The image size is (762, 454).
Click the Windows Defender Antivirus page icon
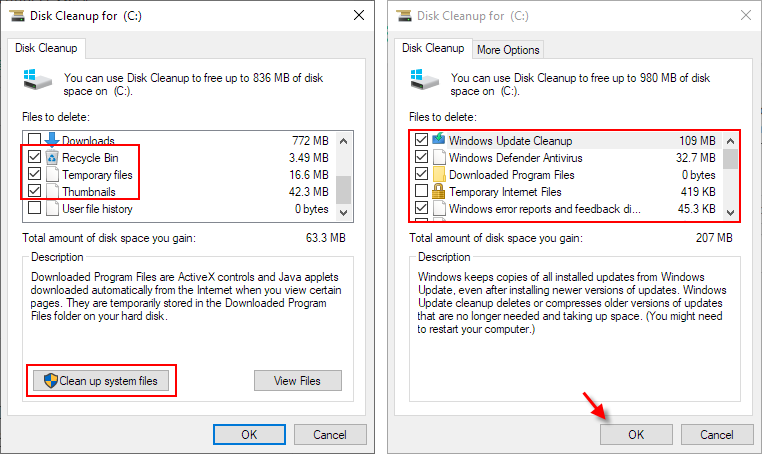(439, 157)
